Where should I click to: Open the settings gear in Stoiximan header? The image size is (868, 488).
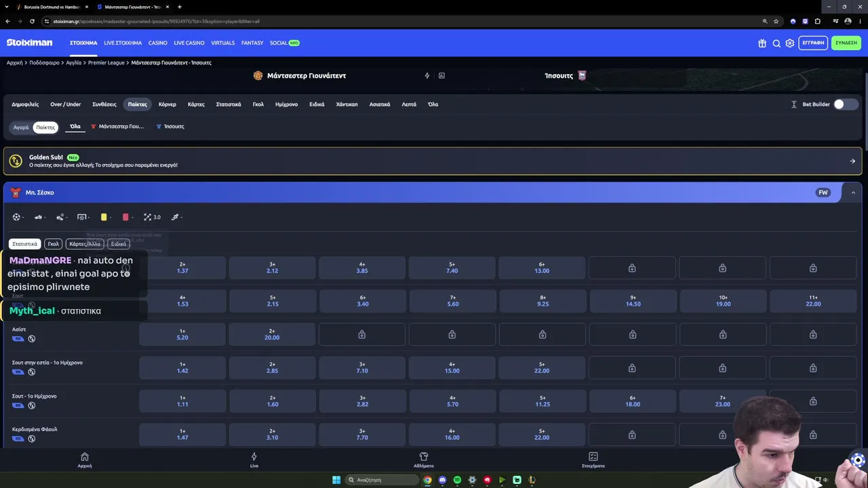click(x=790, y=43)
